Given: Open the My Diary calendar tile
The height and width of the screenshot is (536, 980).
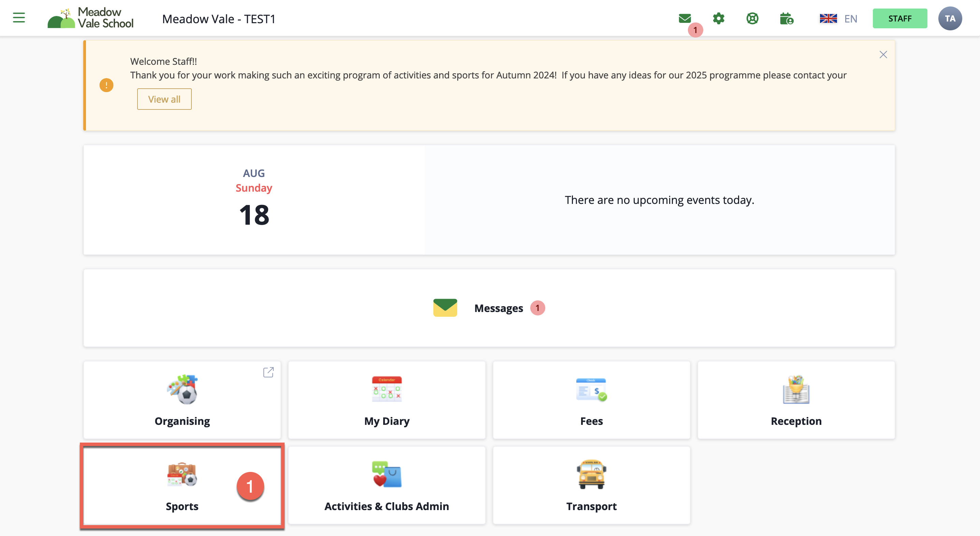Looking at the screenshot, I should 387,400.
